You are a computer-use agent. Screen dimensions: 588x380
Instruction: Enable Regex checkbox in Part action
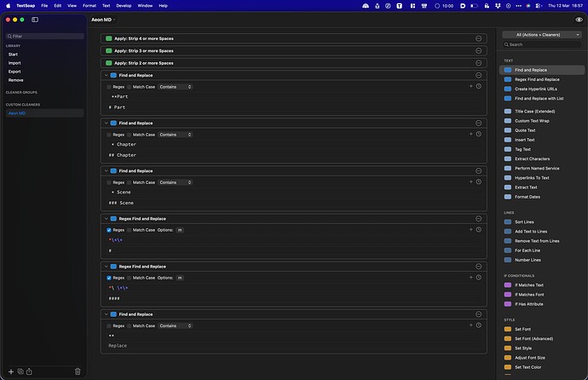pyautogui.click(x=109, y=87)
